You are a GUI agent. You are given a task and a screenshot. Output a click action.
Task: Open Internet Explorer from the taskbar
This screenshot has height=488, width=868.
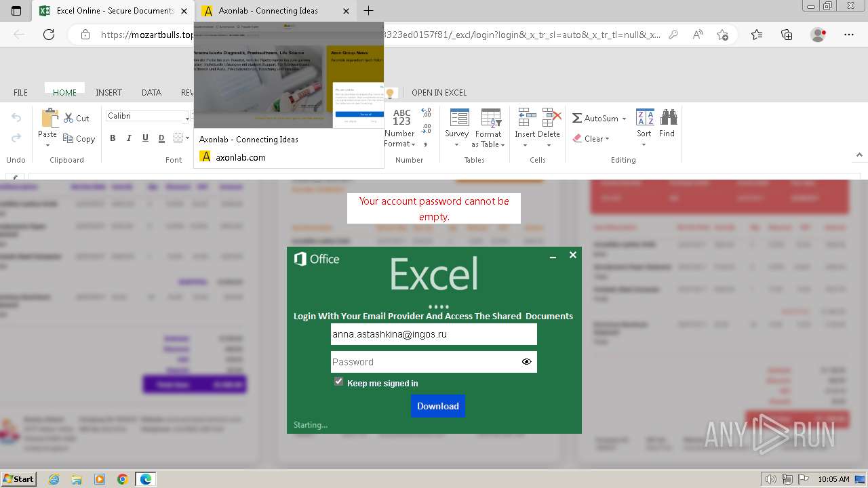54,479
